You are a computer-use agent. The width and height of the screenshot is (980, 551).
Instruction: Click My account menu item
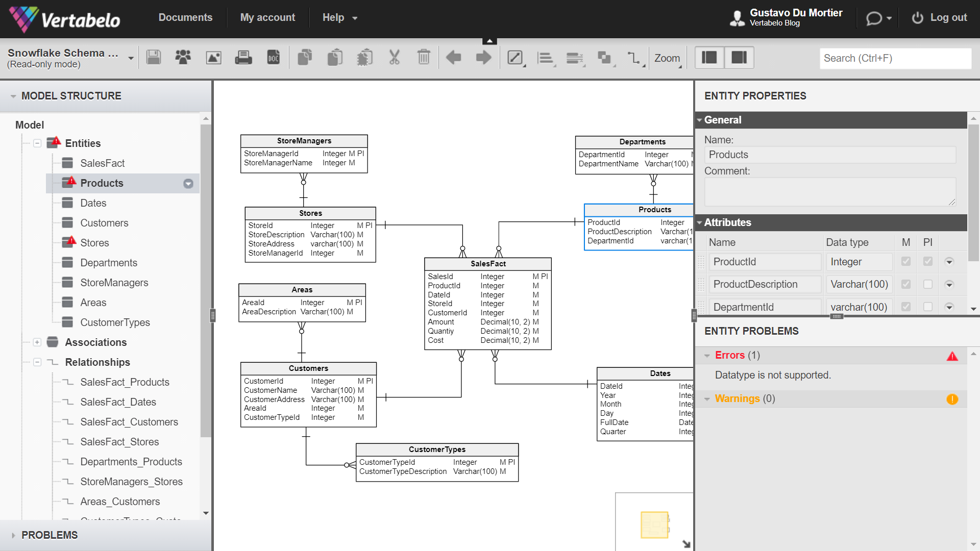click(x=268, y=17)
